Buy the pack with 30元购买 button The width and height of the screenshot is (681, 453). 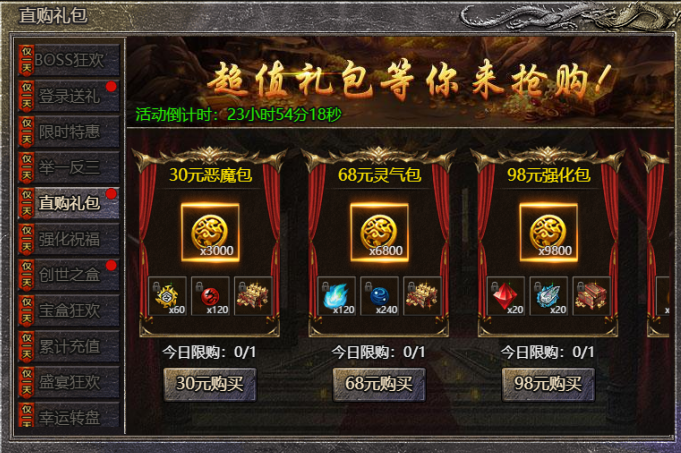(210, 384)
